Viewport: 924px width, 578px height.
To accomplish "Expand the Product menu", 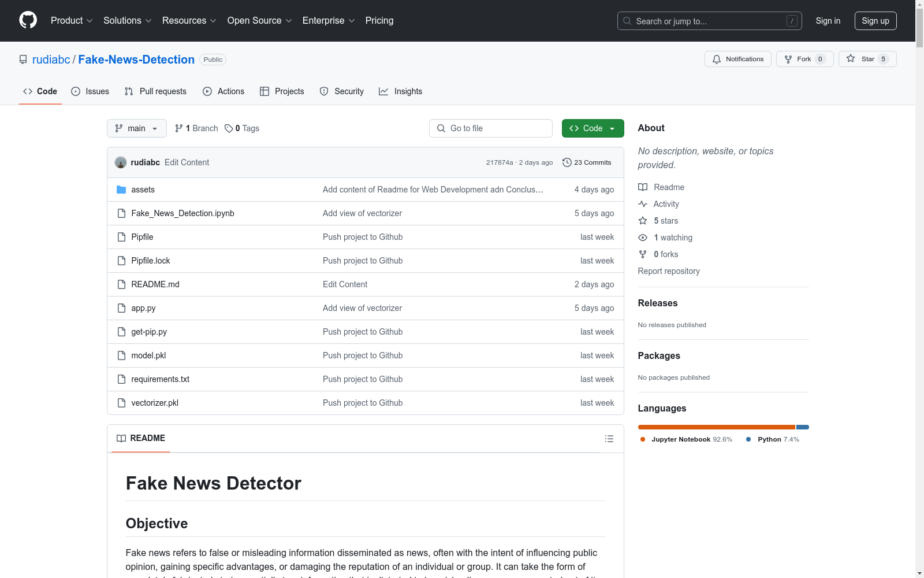I will pos(72,20).
